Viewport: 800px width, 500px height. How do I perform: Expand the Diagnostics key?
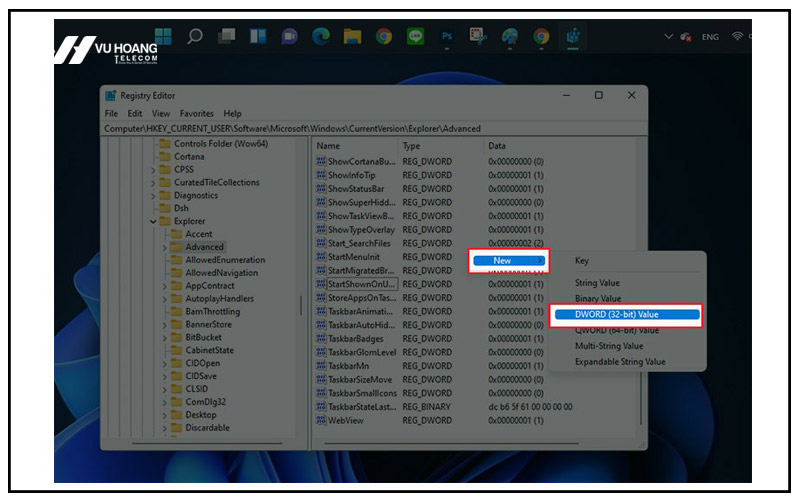pyautogui.click(x=153, y=195)
